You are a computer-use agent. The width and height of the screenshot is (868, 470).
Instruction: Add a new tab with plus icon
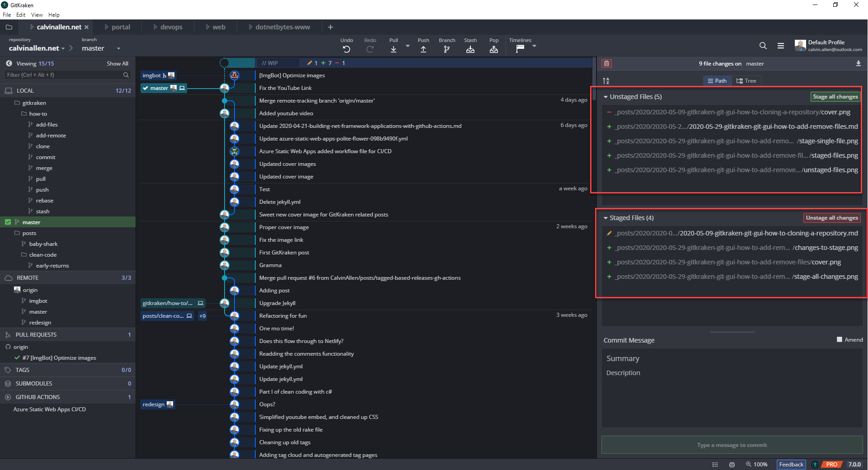330,27
